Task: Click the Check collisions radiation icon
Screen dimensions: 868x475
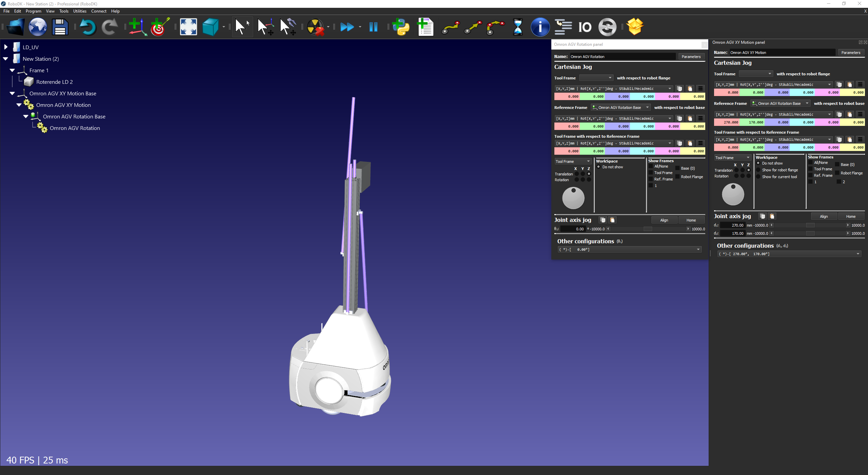Action: (x=315, y=27)
